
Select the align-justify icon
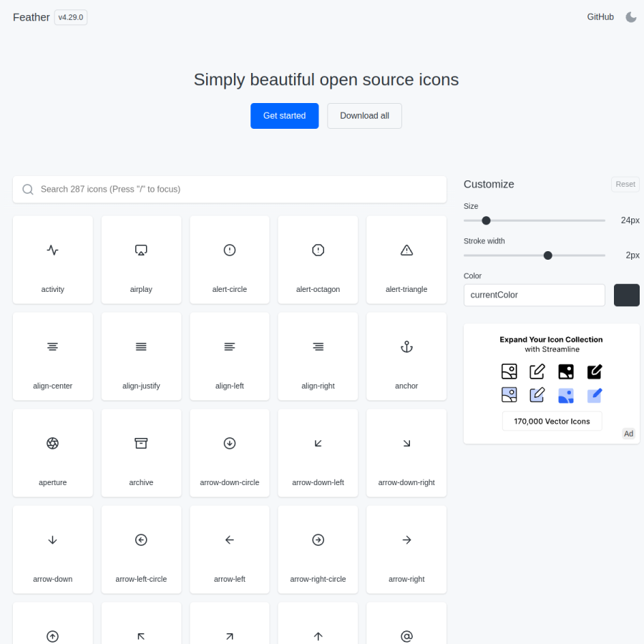point(141,356)
